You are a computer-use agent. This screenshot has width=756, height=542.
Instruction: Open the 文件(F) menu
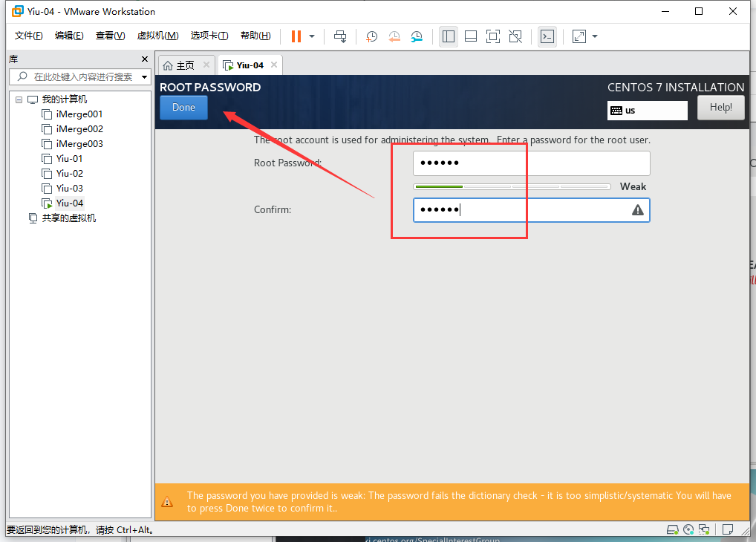(x=28, y=36)
